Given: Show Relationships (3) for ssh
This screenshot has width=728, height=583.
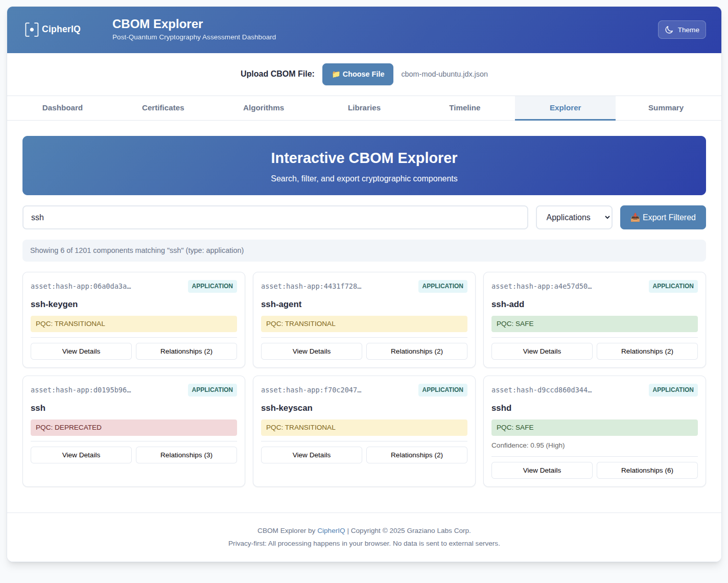Looking at the screenshot, I should (186, 455).
